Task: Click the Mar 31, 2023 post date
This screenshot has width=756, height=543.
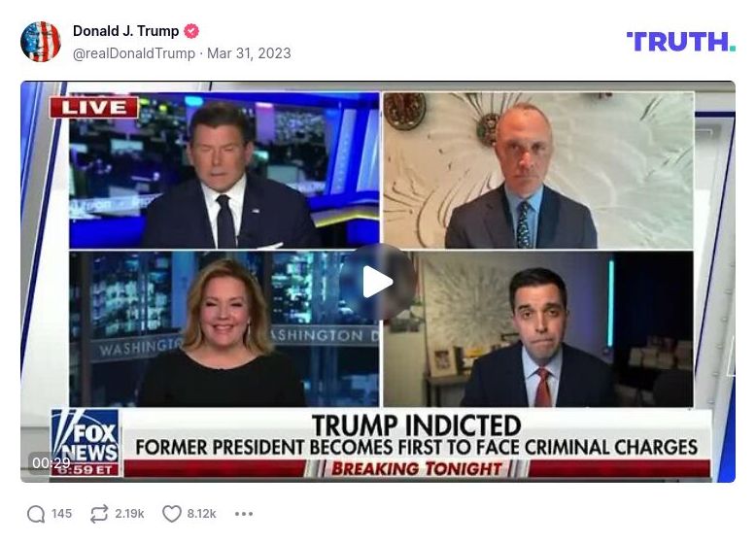Action: click(x=249, y=53)
